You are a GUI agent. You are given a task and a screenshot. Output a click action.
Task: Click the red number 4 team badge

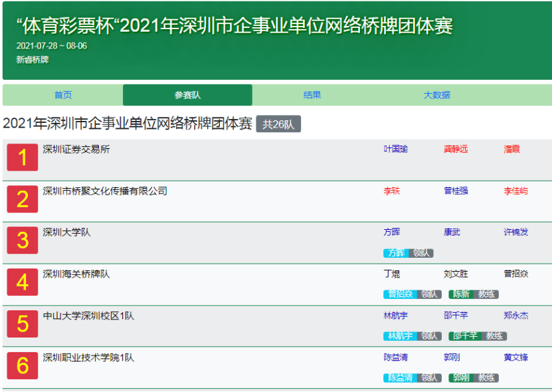(23, 282)
